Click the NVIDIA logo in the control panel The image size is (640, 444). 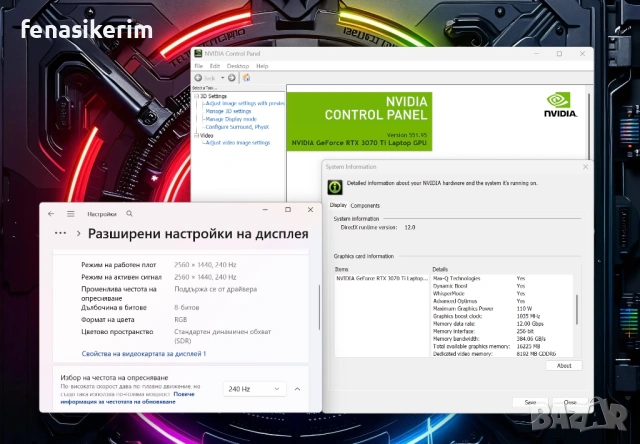point(560,105)
